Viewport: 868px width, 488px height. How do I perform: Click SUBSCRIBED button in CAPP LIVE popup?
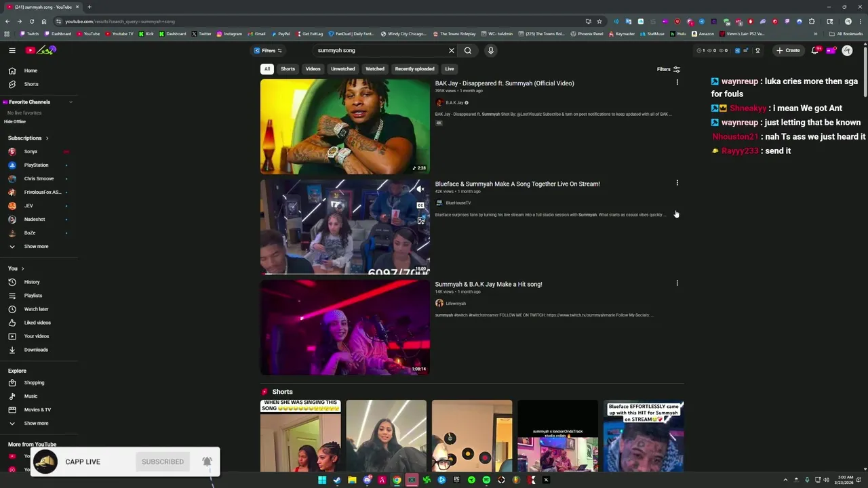pyautogui.click(x=163, y=462)
